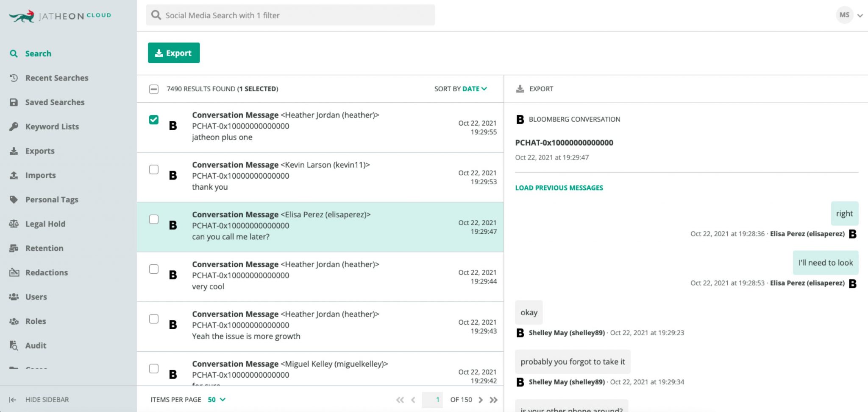Open Legal Hold from the sidebar
The height and width of the screenshot is (412, 868).
(45, 224)
